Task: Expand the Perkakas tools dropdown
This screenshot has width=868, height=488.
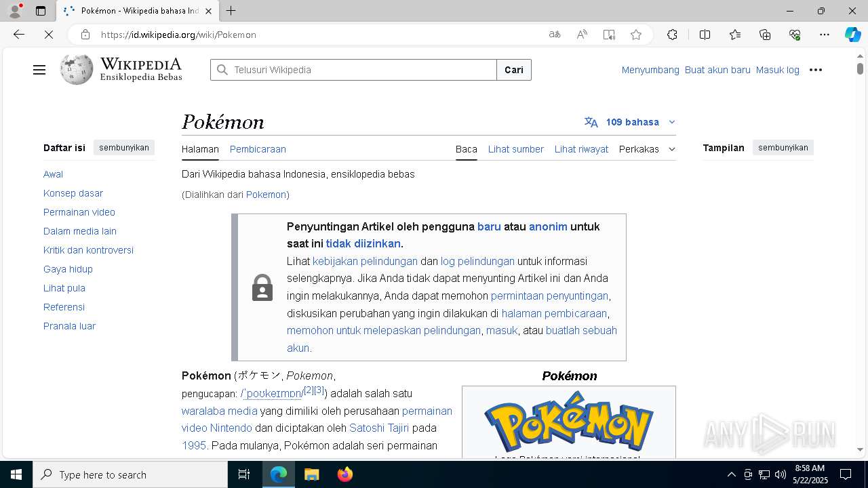Action: [x=648, y=149]
